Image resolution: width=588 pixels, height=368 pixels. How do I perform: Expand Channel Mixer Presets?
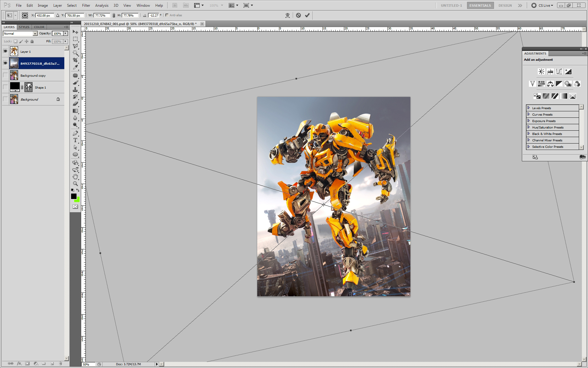click(x=529, y=140)
